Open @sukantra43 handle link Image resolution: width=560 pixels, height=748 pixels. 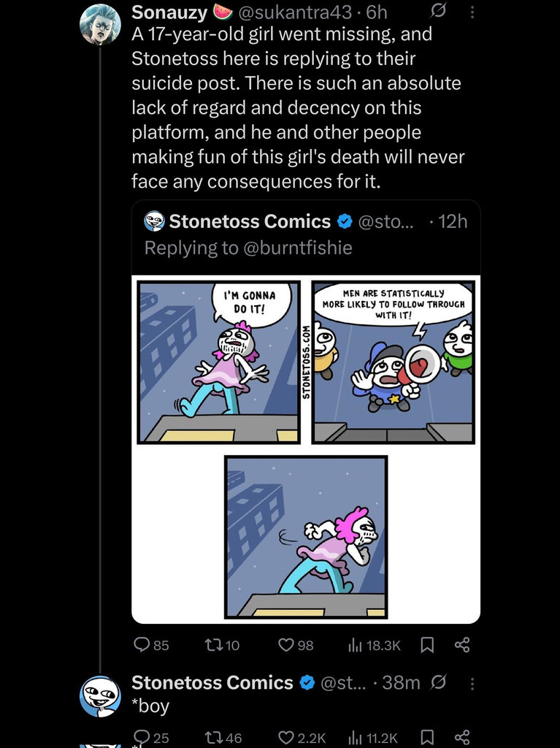tap(295, 12)
